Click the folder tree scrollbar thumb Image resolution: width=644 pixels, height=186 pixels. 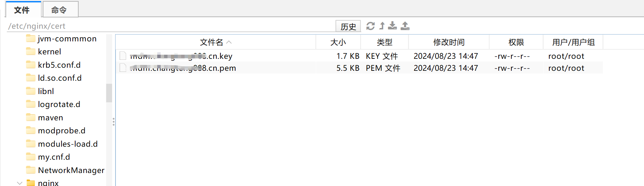tap(109, 93)
